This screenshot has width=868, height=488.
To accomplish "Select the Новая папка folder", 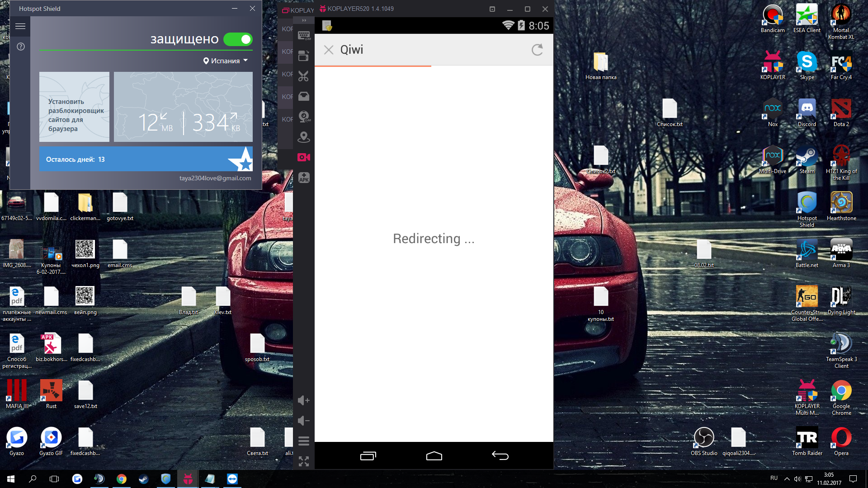I will click(x=601, y=66).
